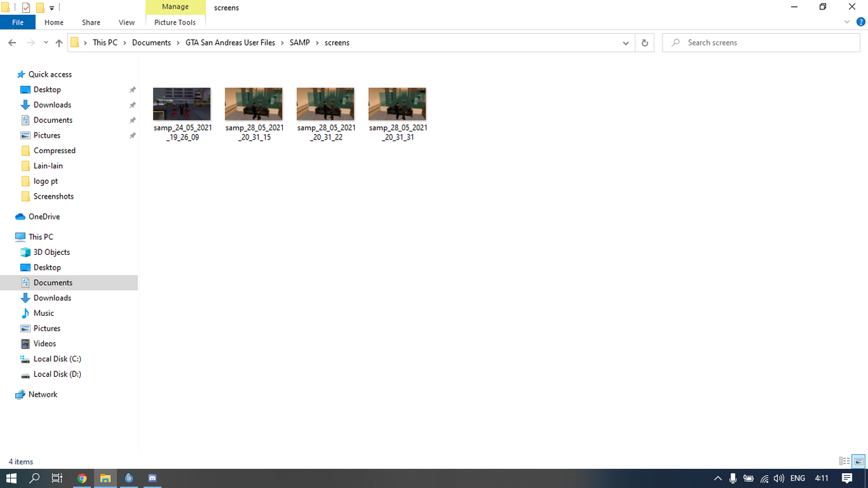Open the Lain-lain folder in sidebar
This screenshot has height=488, width=868.
point(47,166)
